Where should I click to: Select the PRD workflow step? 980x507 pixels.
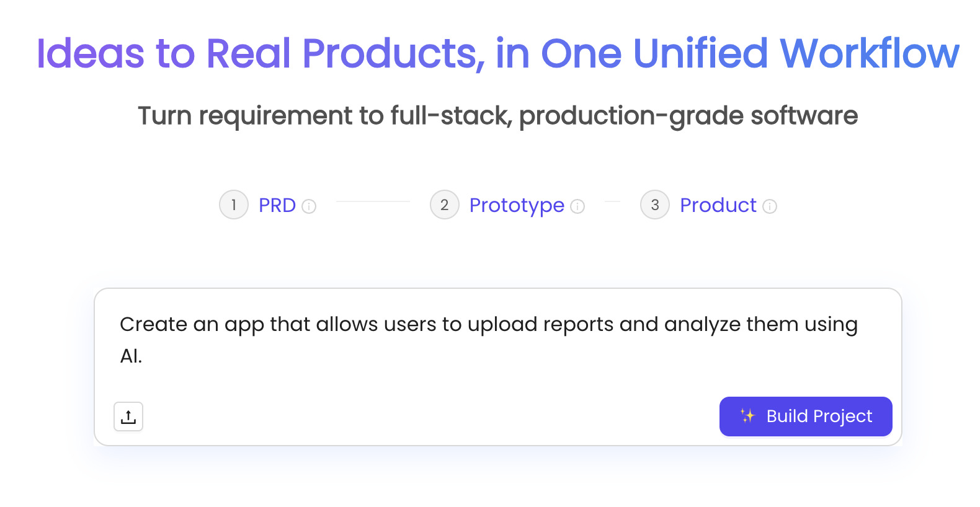click(x=277, y=205)
